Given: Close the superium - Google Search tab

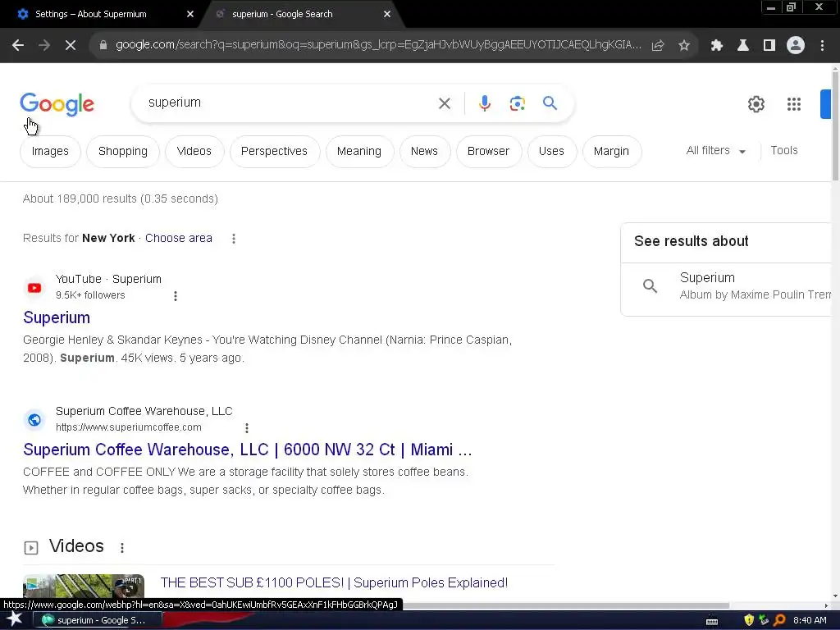Looking at the screenshot, I should pos(387,15).
